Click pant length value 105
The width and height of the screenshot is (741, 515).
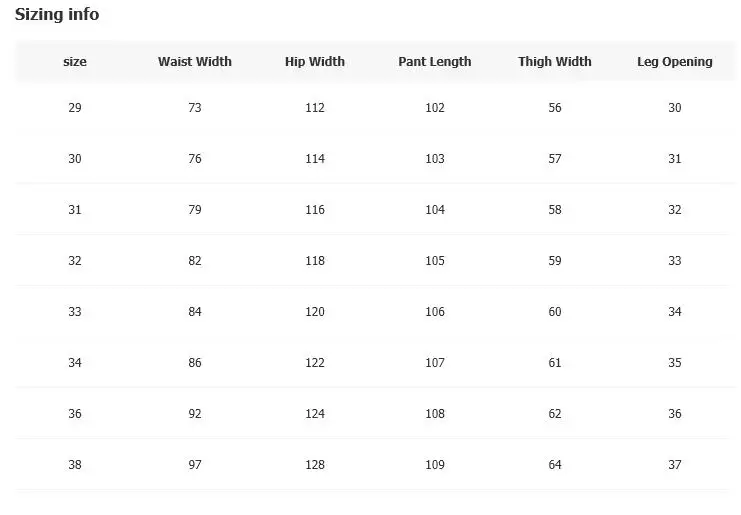click(x=435, y=261)
